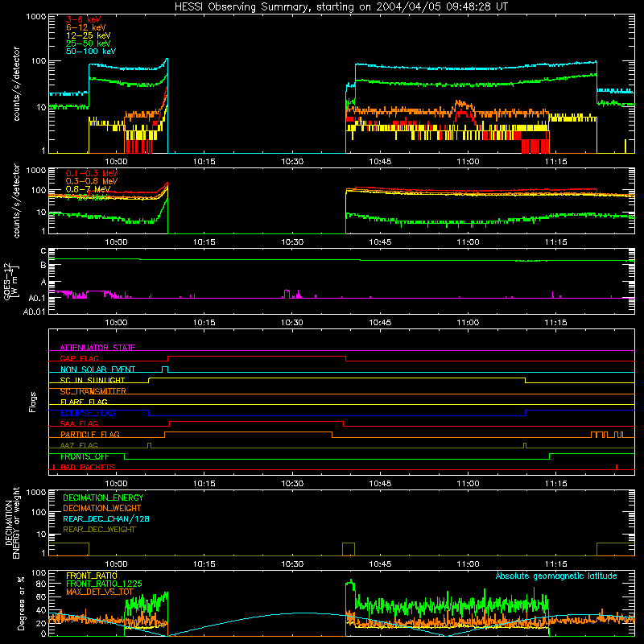The image size is (644, 644).
Task: Click the Flags axis label
Action: 32,402
